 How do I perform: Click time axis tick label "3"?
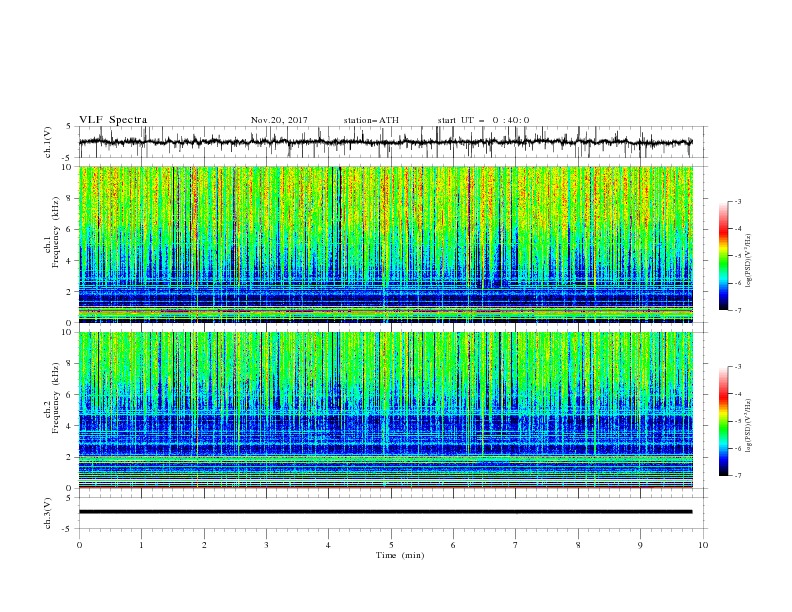(266, 545)
